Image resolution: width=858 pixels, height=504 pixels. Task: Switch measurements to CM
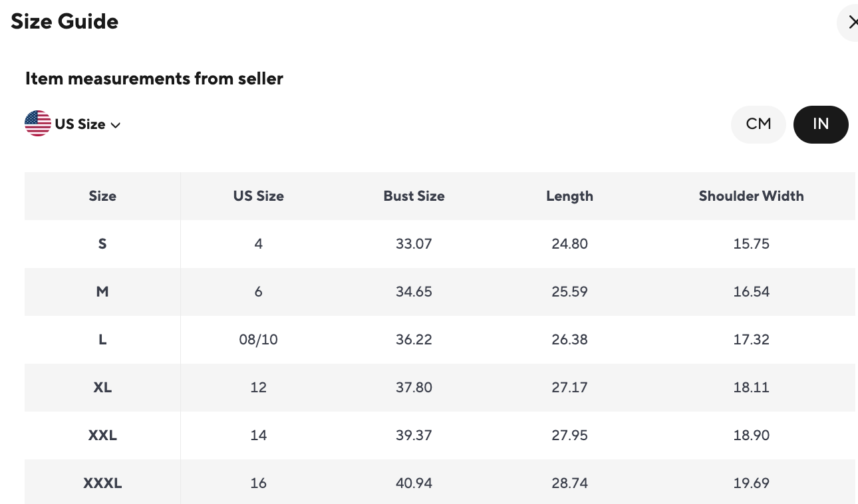click(758, 124)
